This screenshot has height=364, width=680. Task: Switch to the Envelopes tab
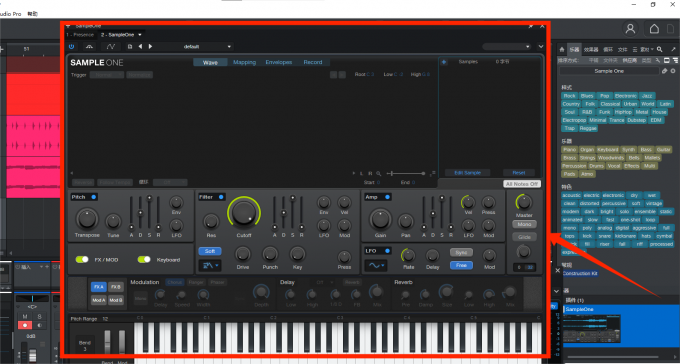coord(279,62)
